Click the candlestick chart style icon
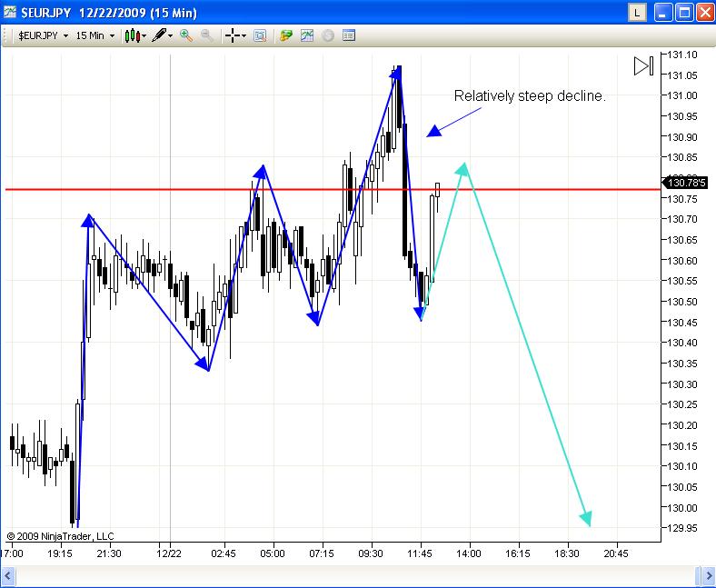The image size is (716, 588). pyautogui.click(x=132, y=35)
